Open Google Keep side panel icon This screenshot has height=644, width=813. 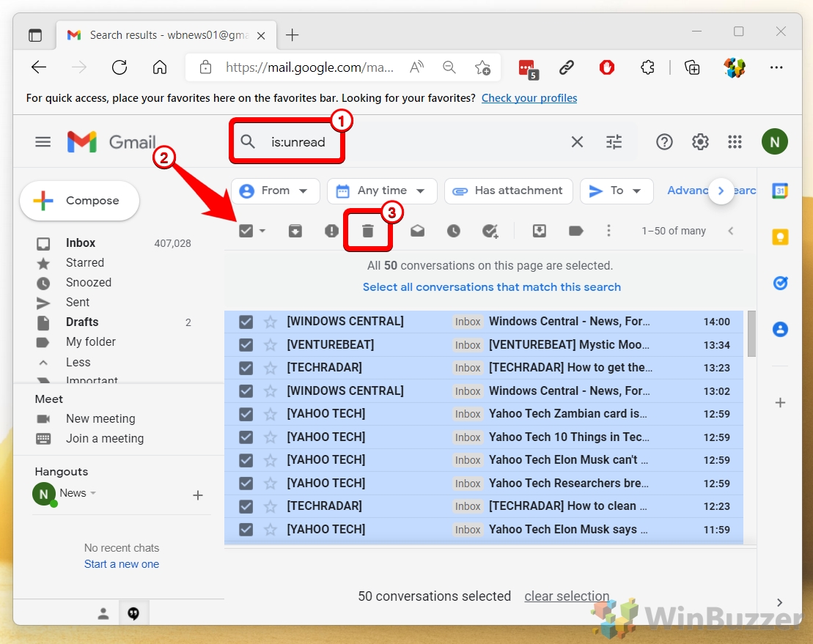pyautogui.click(x=780, y=237)
